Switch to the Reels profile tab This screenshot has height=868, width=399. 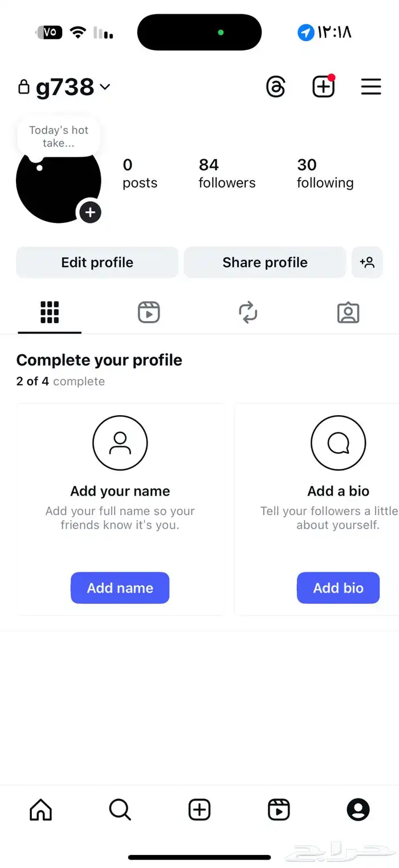point(149,313)
